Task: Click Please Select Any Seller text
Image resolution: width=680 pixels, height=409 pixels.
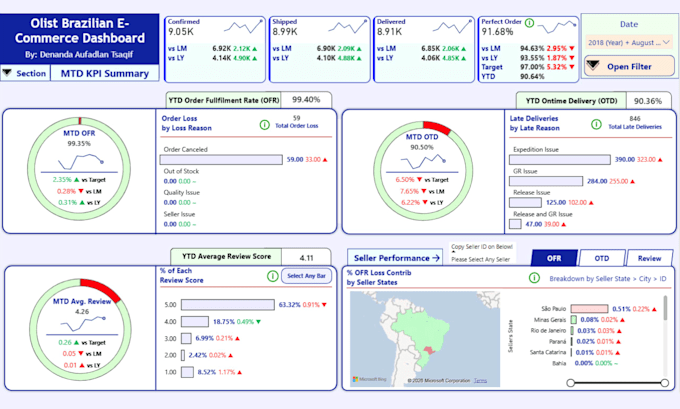Action: (481, 259)
